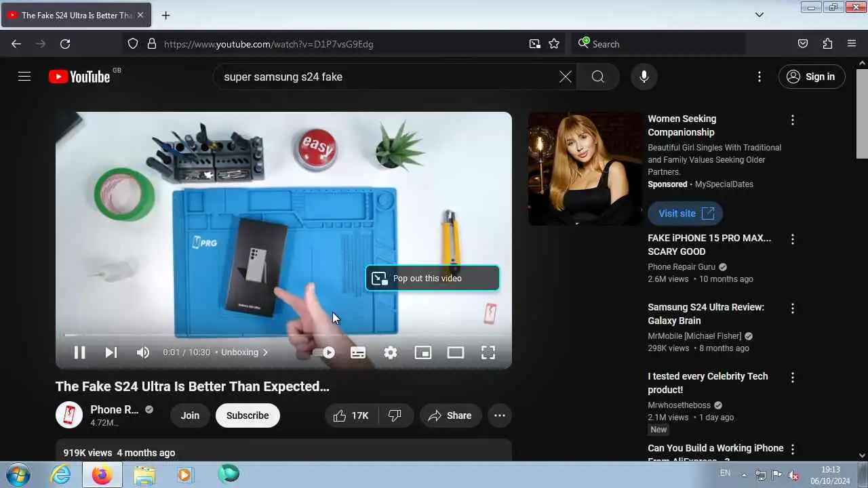Image resolution: width=868 pixels, height=488 pixels.
Task: Open YouTube settings three-dot menu
Action: [759, 77]
